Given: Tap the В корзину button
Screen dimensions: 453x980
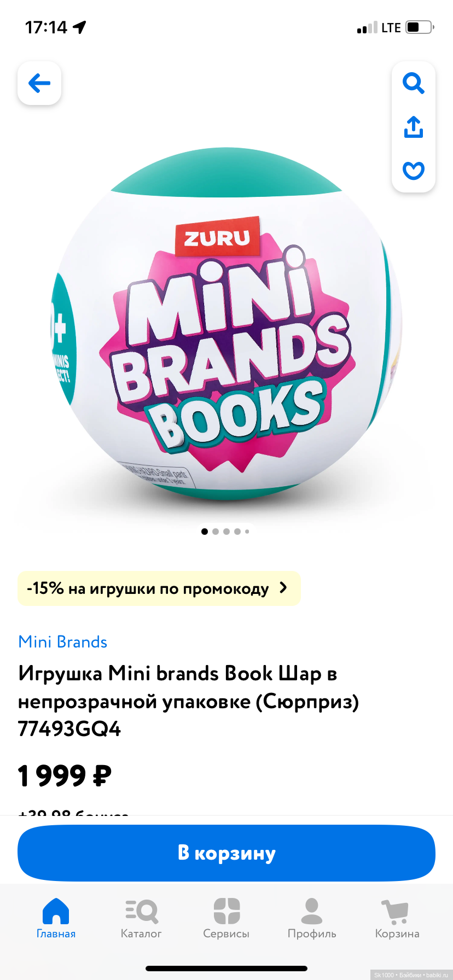Looking at the screenshot, I should coord(226,853).
